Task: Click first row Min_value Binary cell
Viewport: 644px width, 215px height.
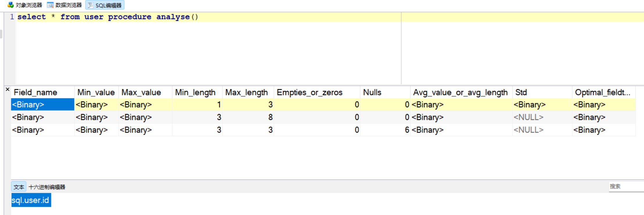Action: click(x=97, y=104)
